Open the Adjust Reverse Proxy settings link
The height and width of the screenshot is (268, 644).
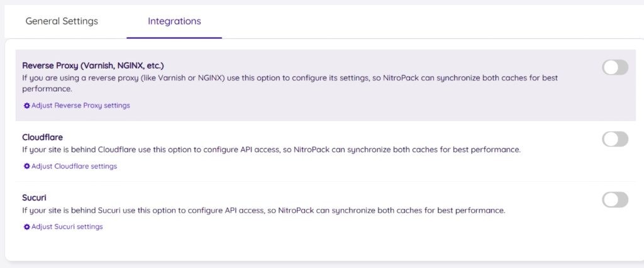[x=80, y=106]
